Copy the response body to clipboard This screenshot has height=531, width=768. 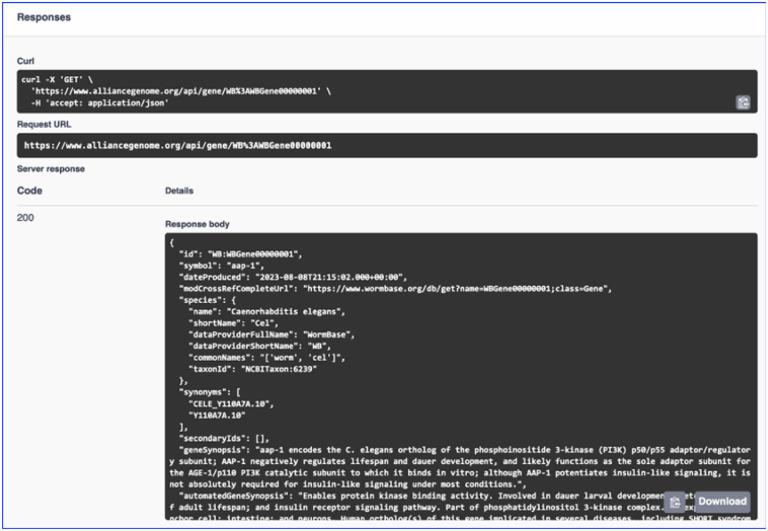click(x=676, y=502)
